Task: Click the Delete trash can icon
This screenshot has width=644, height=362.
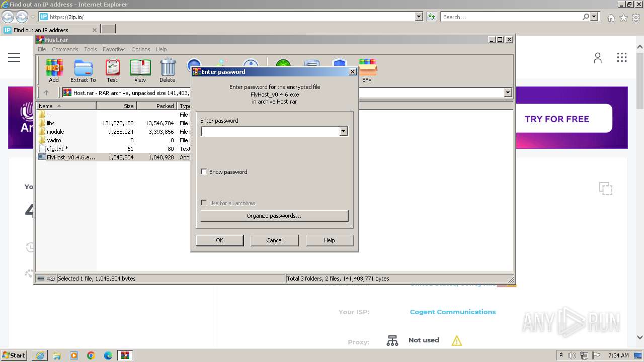Action: click(x=168, y=70)
